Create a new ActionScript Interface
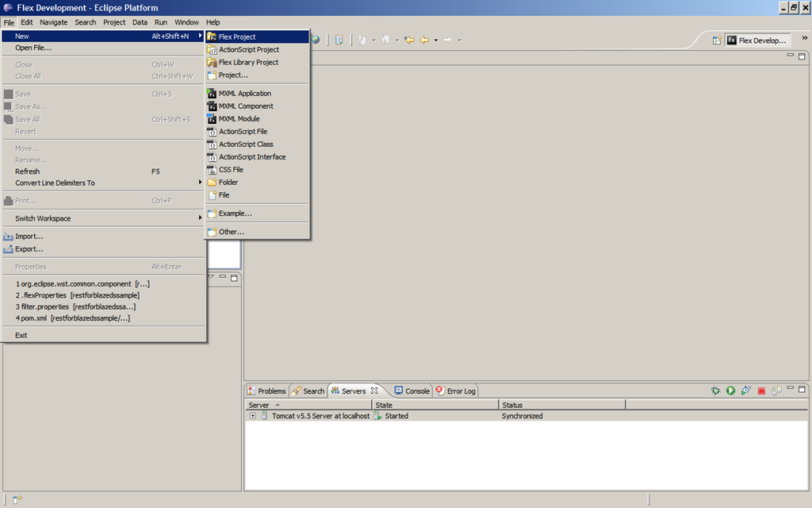Screen dimensions: 812x508 point(258,156)
